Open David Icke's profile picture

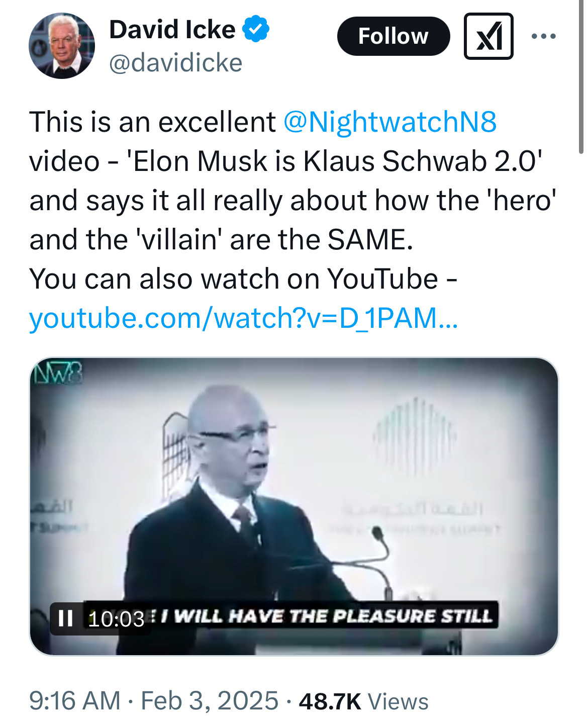(x=62, y=46)
